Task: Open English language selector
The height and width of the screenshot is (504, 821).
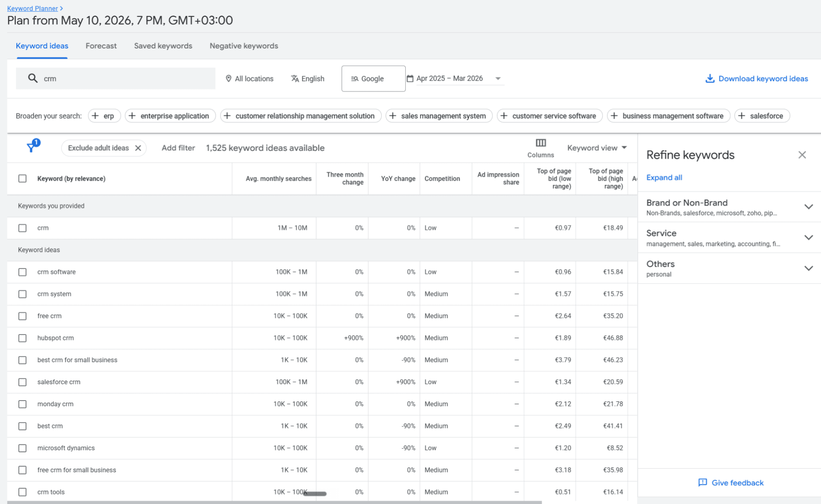Action: point(308,78)
